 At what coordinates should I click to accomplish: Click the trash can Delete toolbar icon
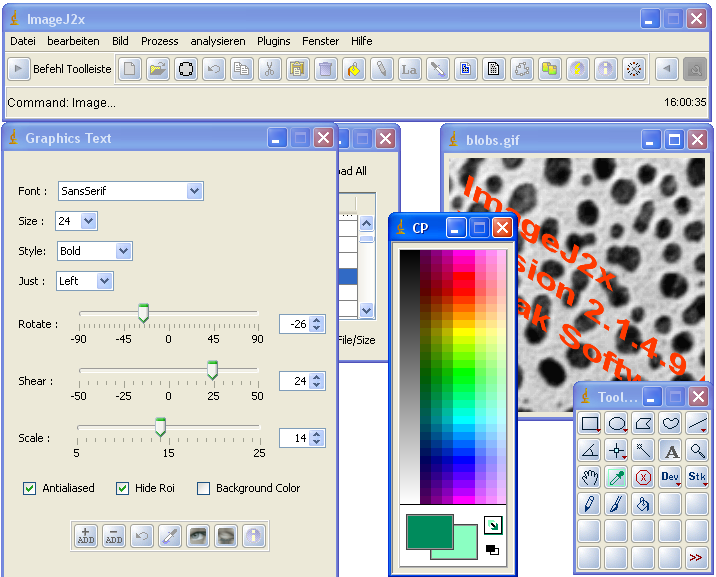pos(325,69)
